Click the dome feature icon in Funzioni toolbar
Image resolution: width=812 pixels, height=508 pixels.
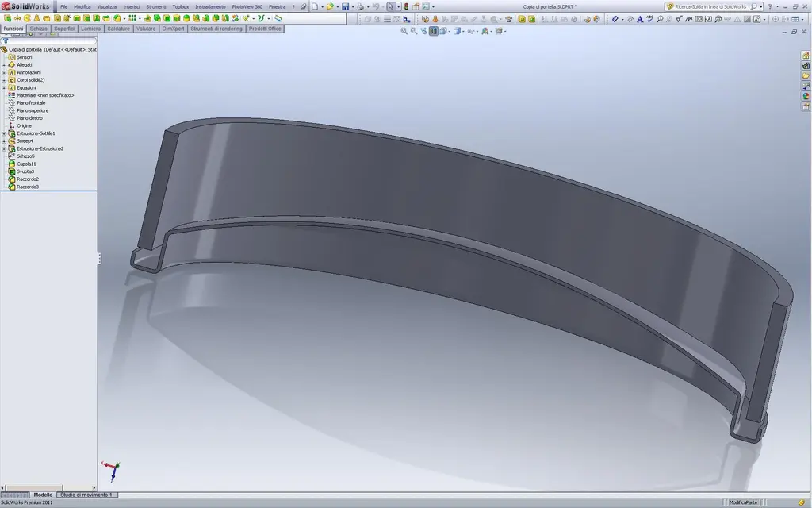pyautogui.click(x=186, y=18)
